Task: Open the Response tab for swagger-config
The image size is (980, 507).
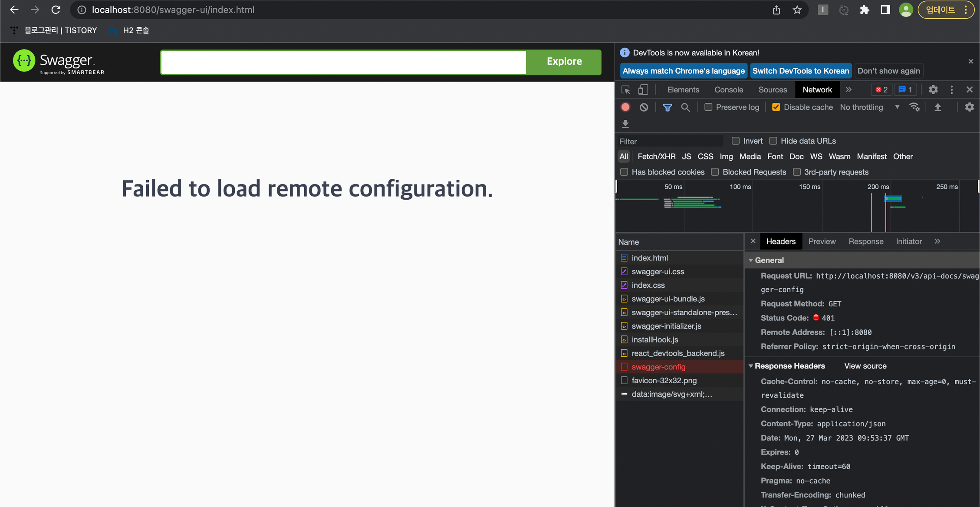Action: (866, 242)
